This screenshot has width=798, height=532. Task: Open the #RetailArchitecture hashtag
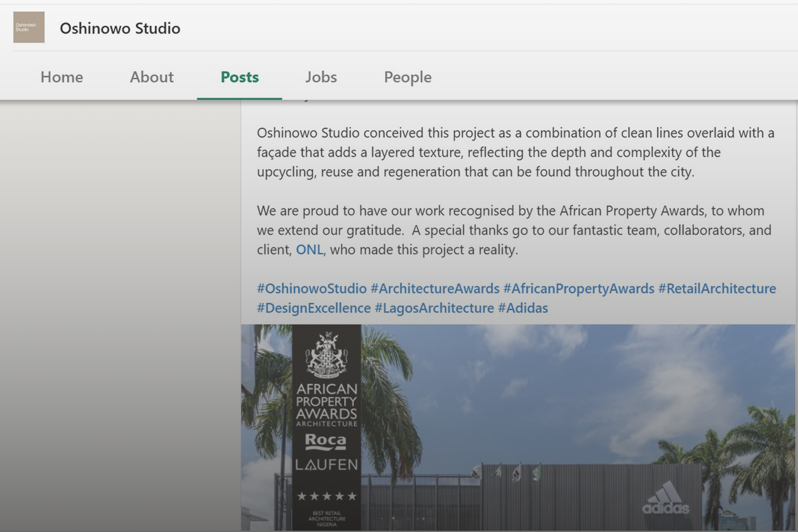(717, 288)
